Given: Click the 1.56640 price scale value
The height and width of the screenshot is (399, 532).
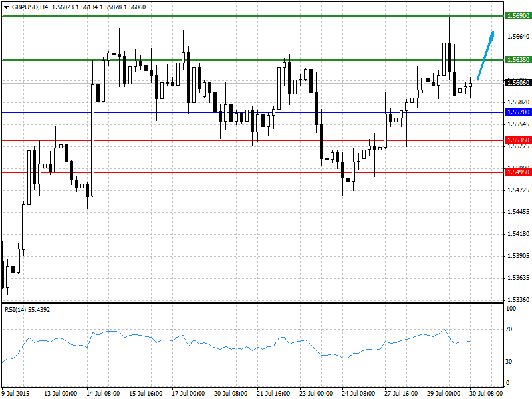Looking at the screenshot, I should (518, 37).
